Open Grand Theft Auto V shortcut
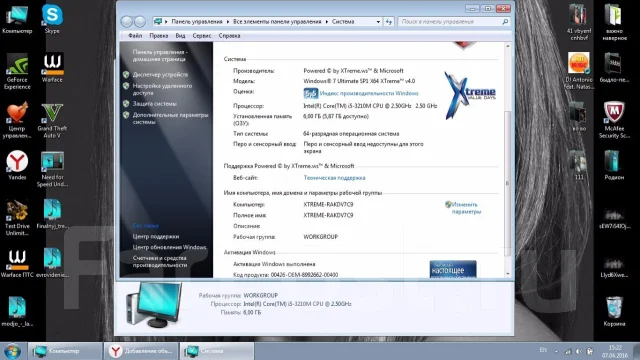This screenshot has width=640, height=360. [x=52, y=120]
